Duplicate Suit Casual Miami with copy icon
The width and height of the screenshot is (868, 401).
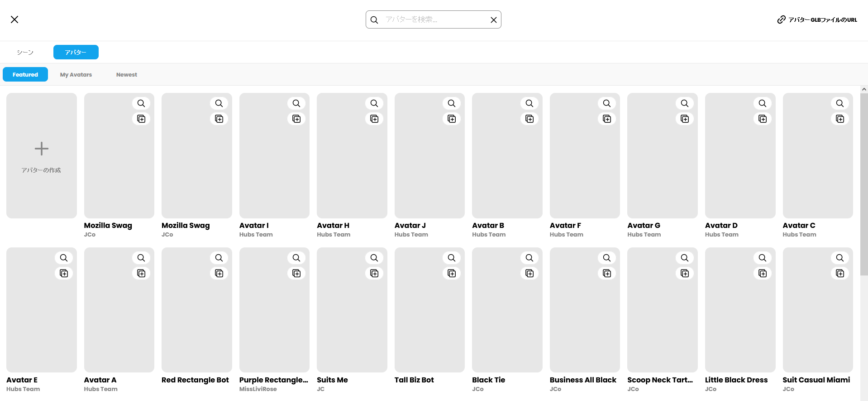(x=840, y=273)
